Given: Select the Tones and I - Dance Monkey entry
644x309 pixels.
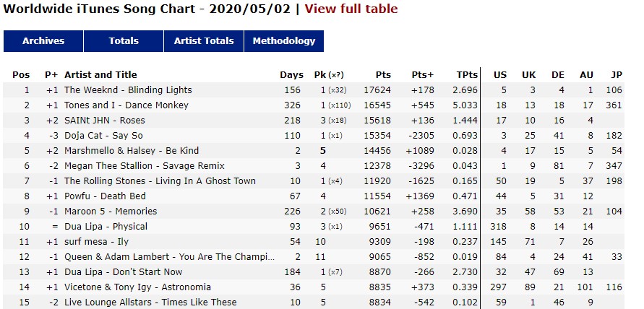Looking at the screenshot, I should (314, 105).
